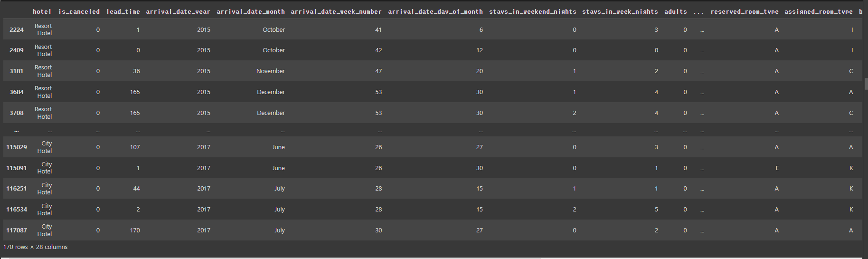This screenshot has height=259, width=868.
Task: Click 'June' month cell in row 115091
Action: point(279,168)
